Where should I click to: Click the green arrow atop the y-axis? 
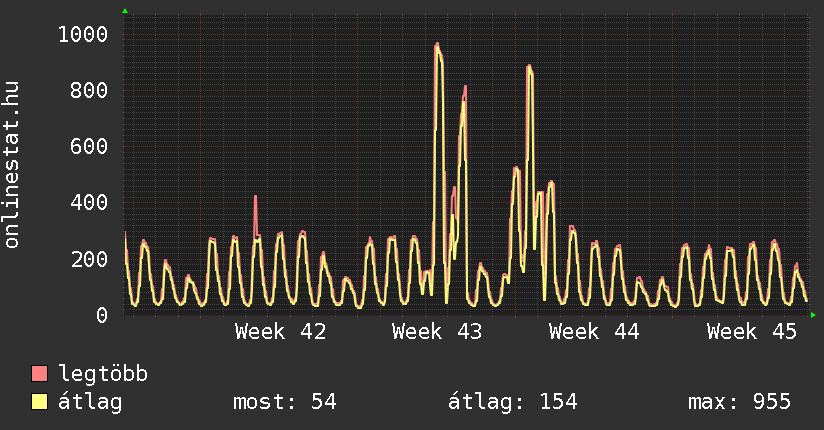(124, 11)
